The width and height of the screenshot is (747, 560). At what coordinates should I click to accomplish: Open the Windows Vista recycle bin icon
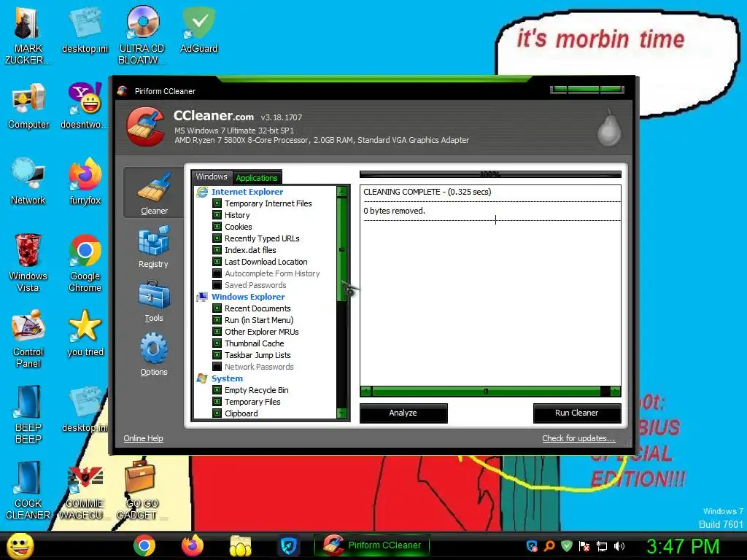(28, 262)
